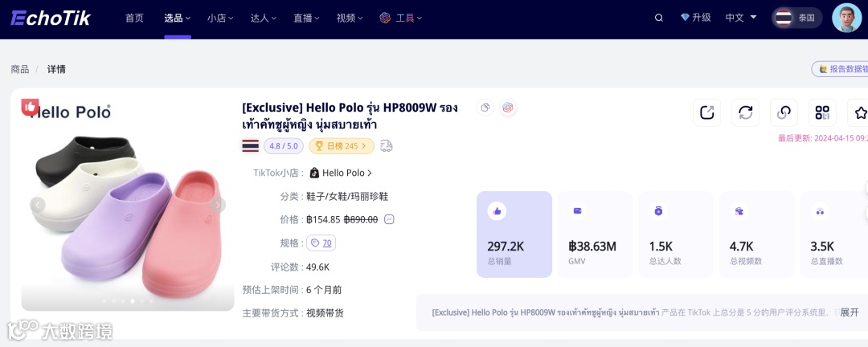The image size is (868, 347).
Task: Expand the 小店 menu
Action: (220, 18)
